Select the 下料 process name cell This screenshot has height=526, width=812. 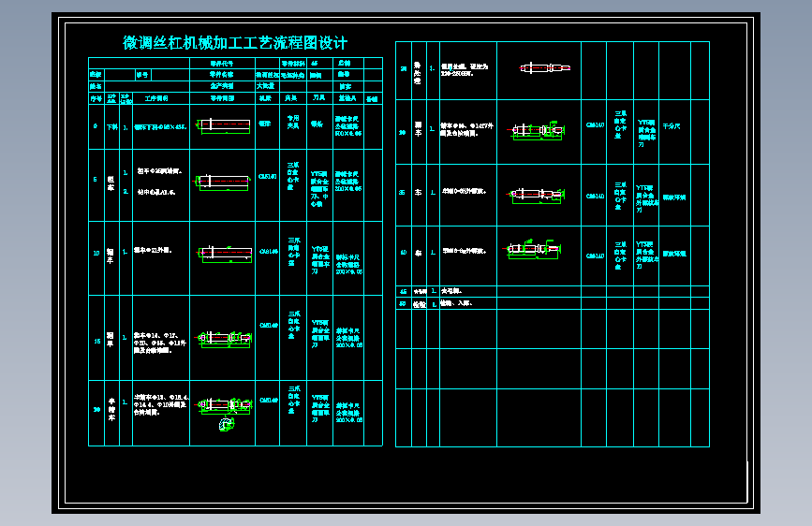coord(111,127)
